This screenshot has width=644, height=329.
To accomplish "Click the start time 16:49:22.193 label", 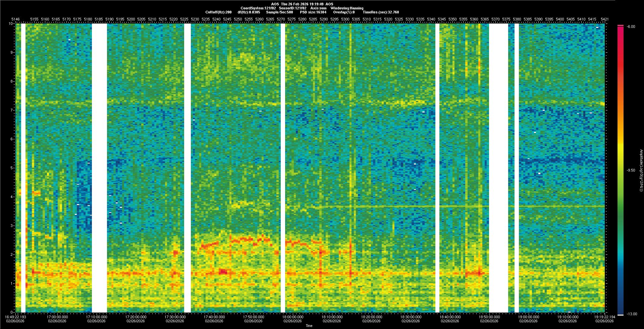I will (x=15, y=317).
